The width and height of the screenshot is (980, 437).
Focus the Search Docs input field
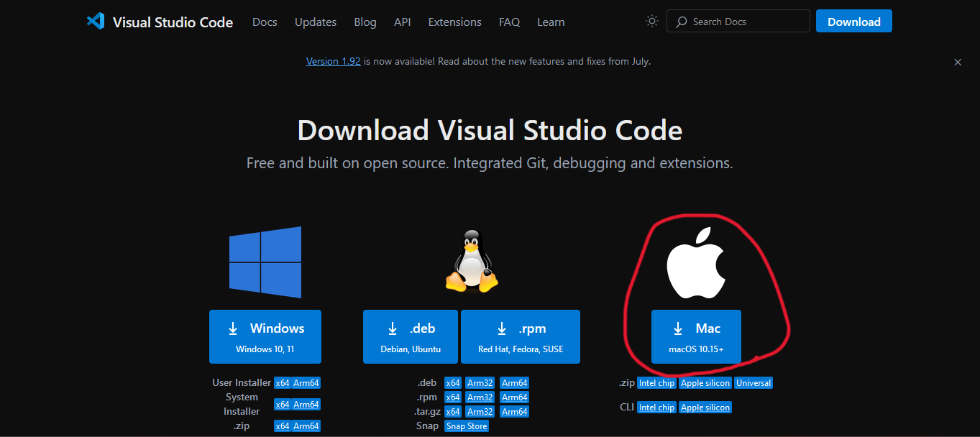(x=738, y=21)
